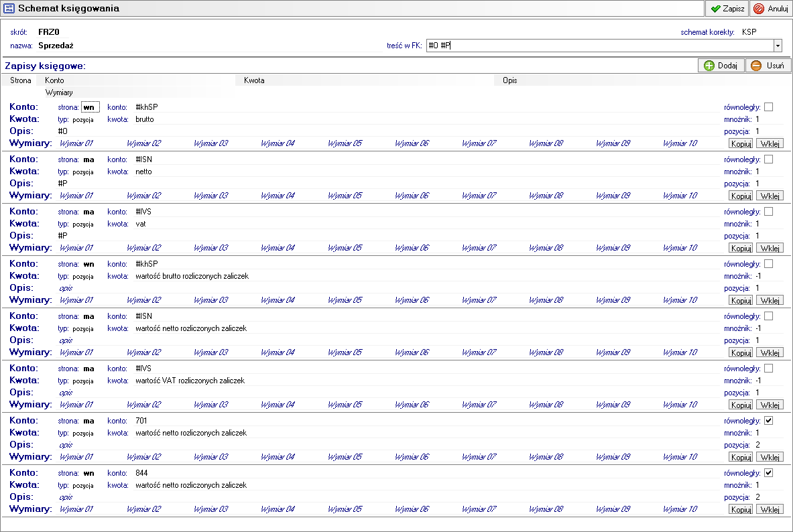This screenshot has height=532, width=793.
Task: Open the strona wn selector of first entry
Action: pos(90,107)
